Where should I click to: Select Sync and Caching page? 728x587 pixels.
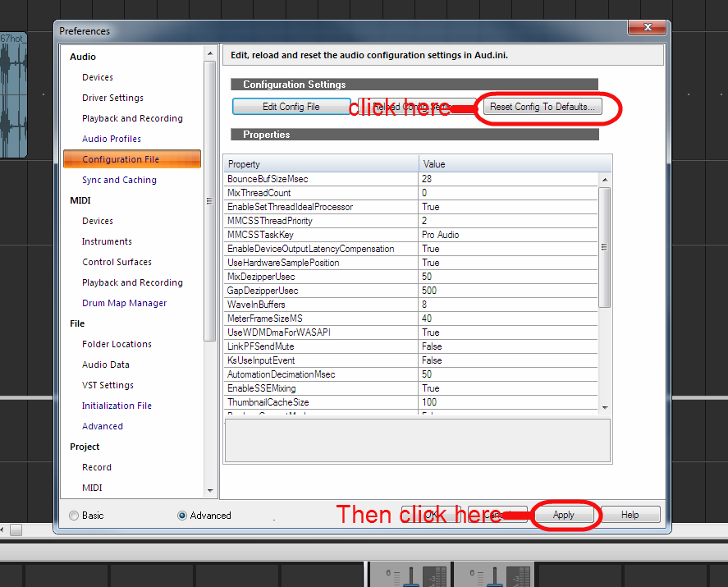coord(119,180)
